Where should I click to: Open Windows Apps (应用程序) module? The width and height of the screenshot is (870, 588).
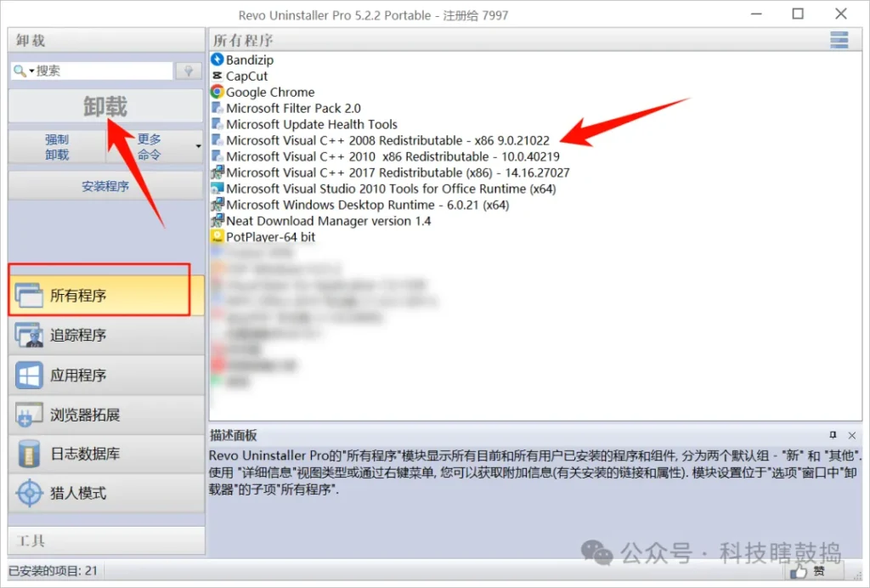[106, 375]
